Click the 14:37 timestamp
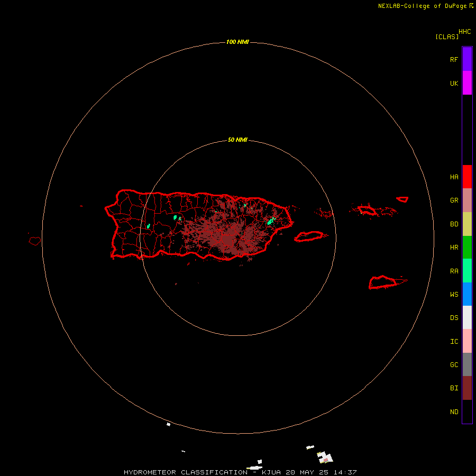 coord(345,472)
